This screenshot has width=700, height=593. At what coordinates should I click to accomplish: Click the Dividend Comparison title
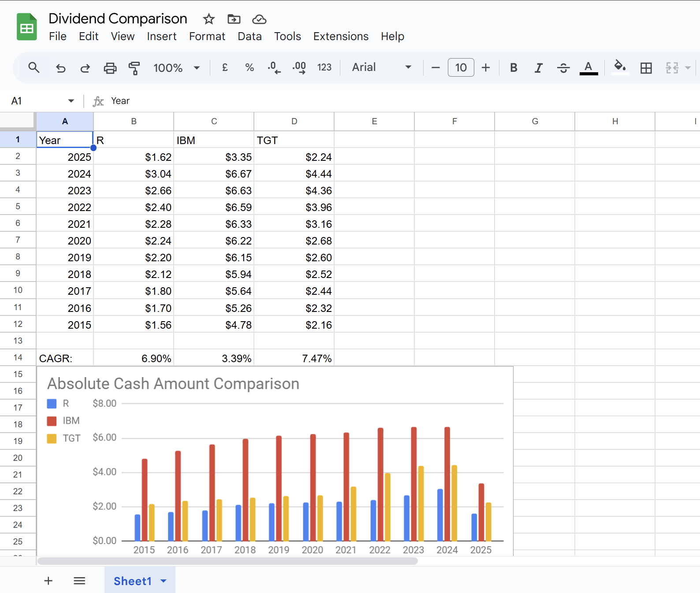118,19
